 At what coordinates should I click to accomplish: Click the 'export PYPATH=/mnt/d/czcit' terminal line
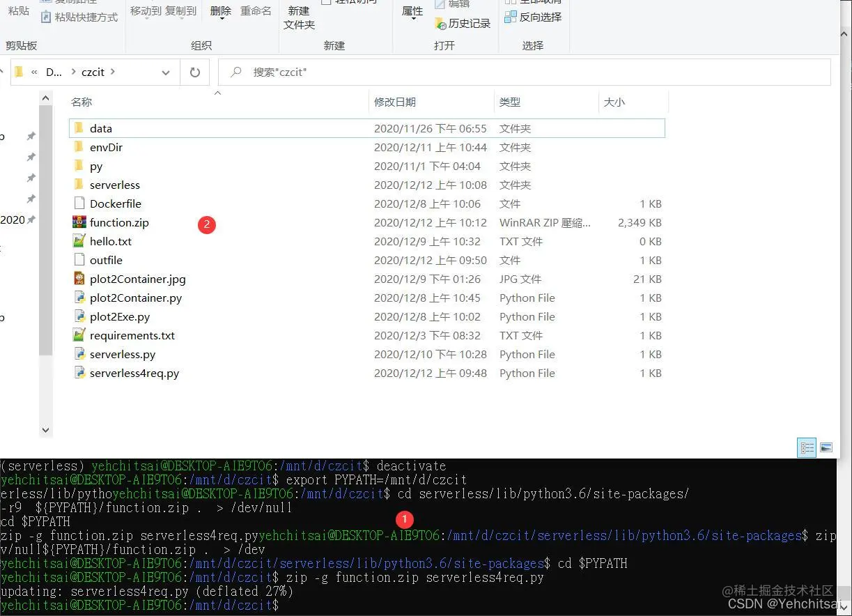pos(233,479)
